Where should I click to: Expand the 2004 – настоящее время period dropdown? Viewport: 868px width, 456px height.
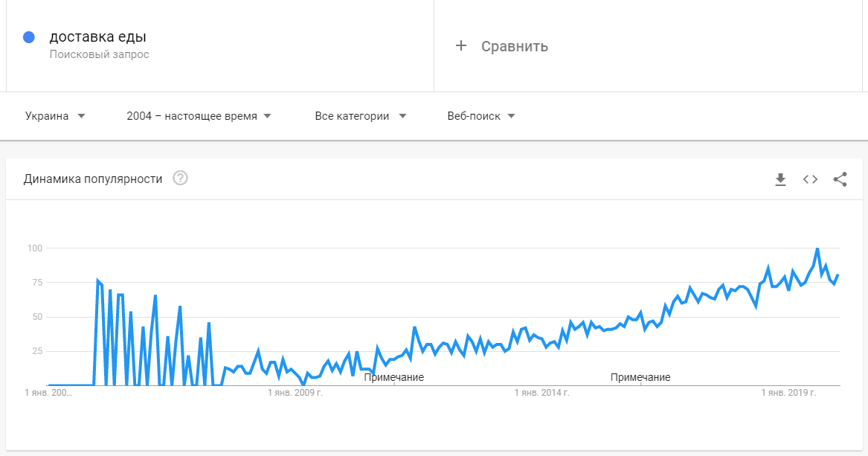pyautogui.click(x=199, y=116)
